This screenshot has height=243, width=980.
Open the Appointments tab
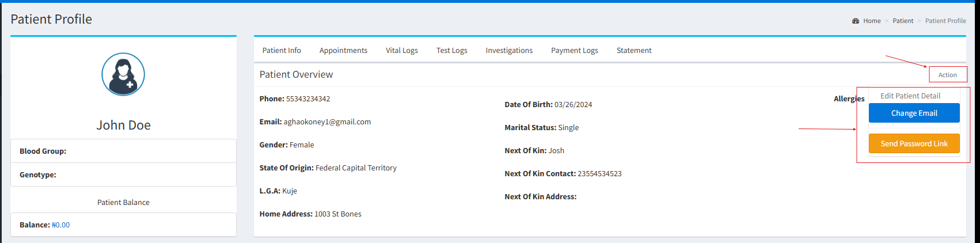pos(343,51)
